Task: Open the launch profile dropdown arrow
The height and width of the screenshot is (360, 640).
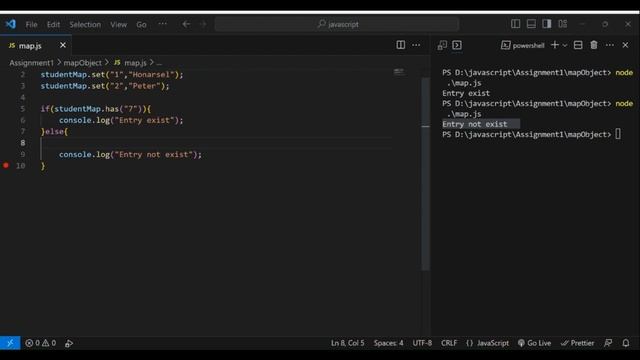Action: click(565, 45)
